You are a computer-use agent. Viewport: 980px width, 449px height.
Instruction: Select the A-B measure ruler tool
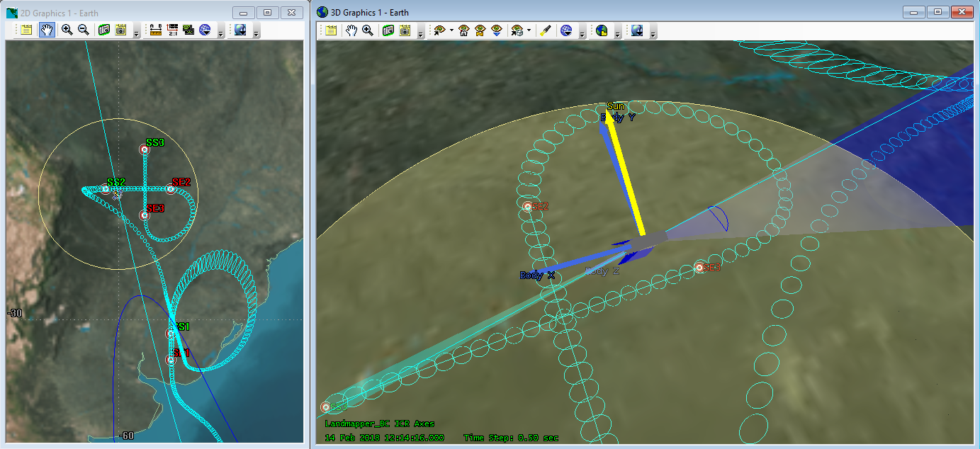click(x=155, y=30)
